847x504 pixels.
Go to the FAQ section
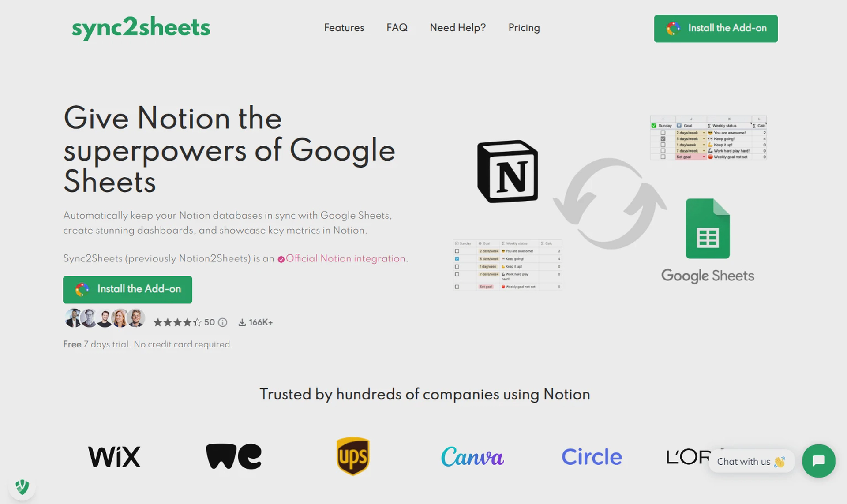(397, 28)
